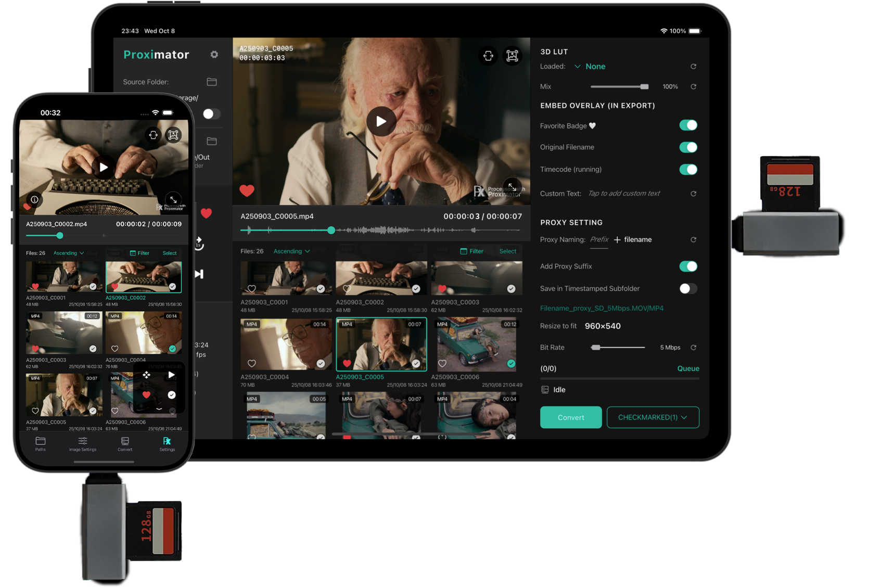Tap the skip-to-end playback icon
This screenshot has width=869, height=588.
tap(198, 274)
